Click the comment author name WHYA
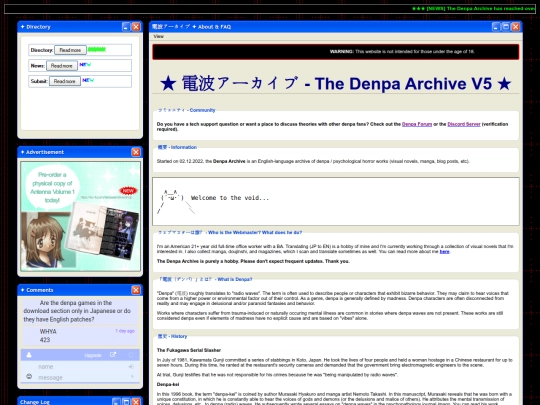Viewport: 540px width, 405px height. tap(48, 331)
